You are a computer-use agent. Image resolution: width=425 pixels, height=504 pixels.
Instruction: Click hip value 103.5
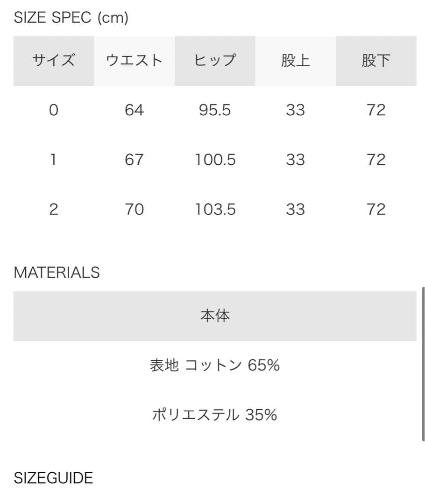click(215, 210)
